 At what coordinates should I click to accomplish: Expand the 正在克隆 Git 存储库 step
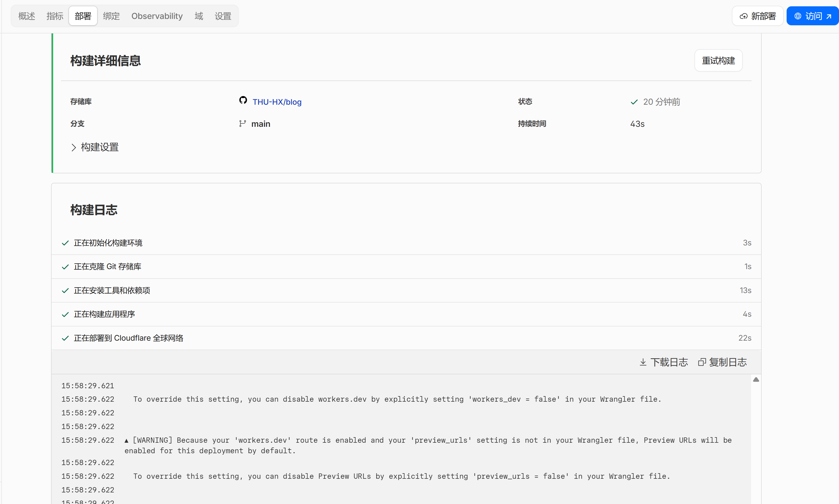[406, 267]
